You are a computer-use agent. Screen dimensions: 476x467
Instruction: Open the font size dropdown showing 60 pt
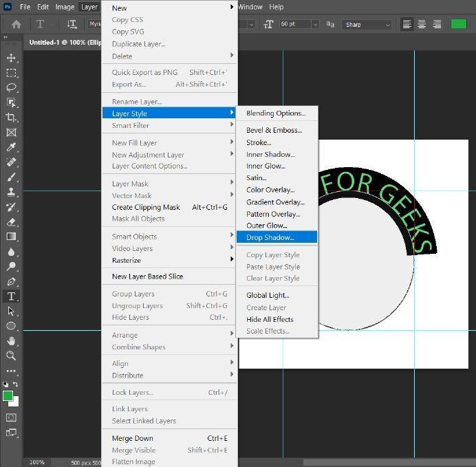315,24
